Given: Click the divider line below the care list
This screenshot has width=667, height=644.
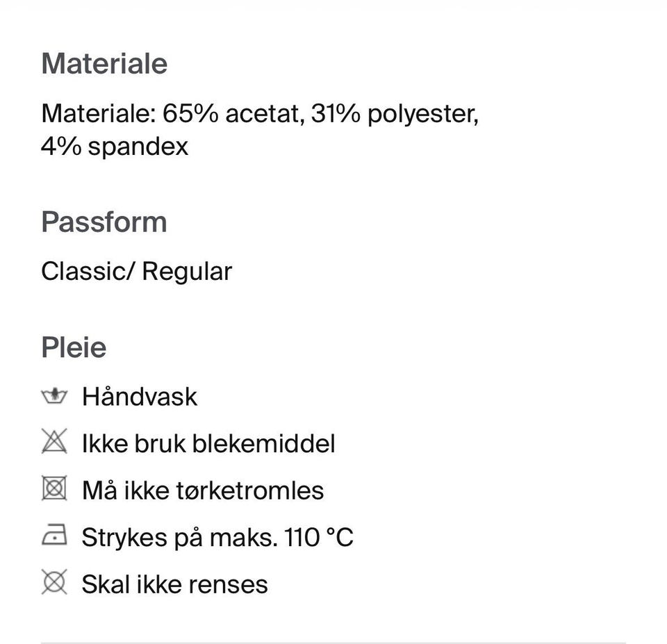Looking at the screenshot, I should (x=333, y=643).
